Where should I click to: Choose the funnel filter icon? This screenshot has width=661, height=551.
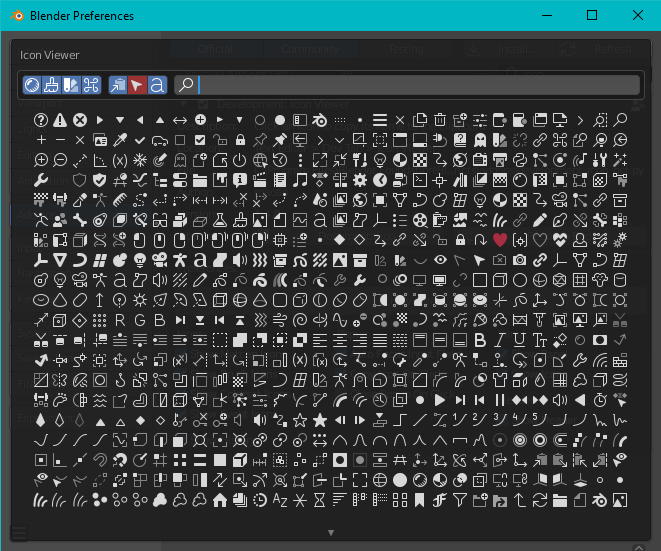pyautogui.click(x=460, y=500)
